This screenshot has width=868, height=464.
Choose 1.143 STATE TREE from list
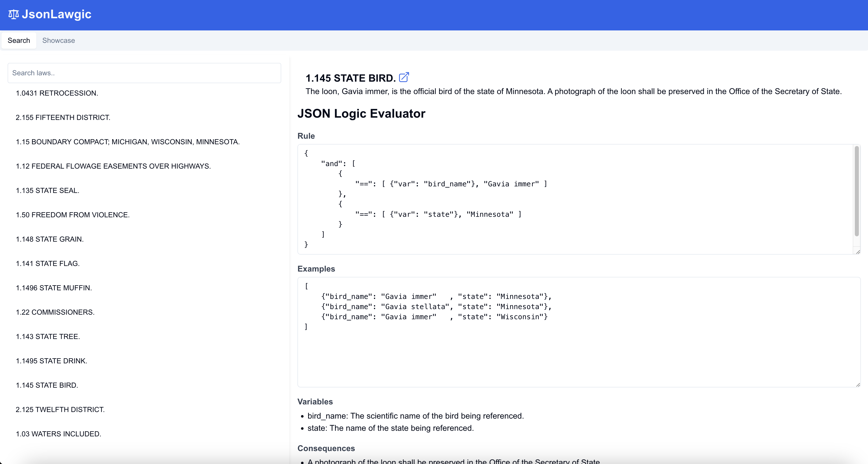(x=48, y=336)
